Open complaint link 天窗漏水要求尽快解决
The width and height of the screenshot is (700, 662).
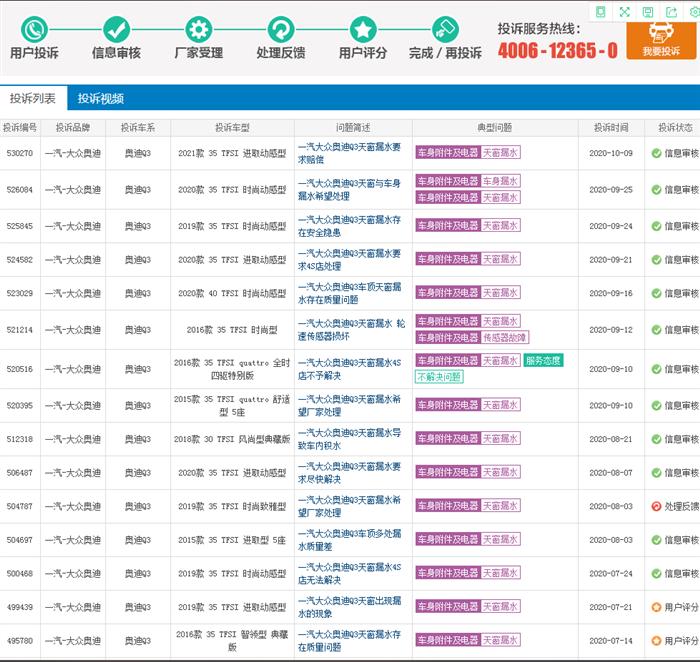[x=349, y=473]
